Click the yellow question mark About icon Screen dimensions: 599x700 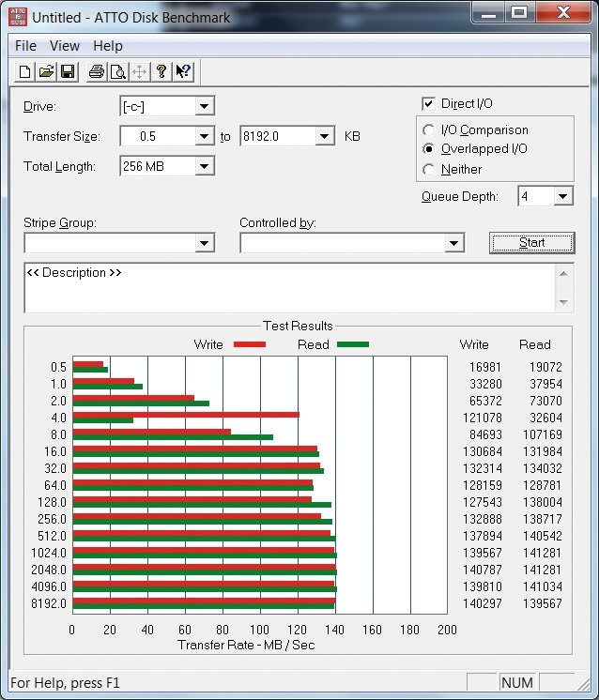(161, 72)
